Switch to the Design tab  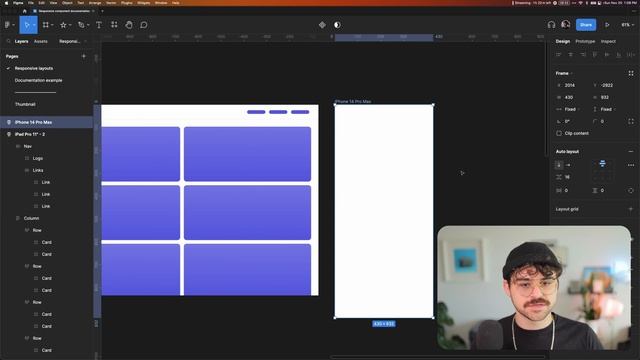pos(562,41)
